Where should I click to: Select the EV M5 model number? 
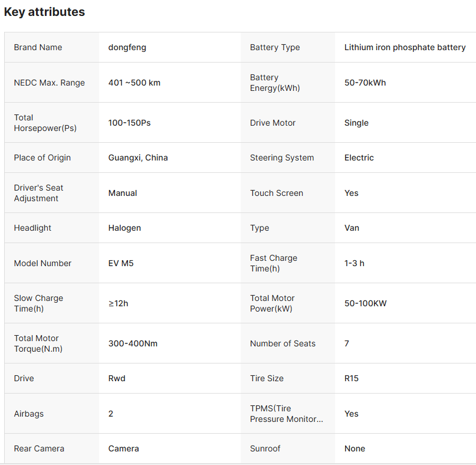coord(120,263)
